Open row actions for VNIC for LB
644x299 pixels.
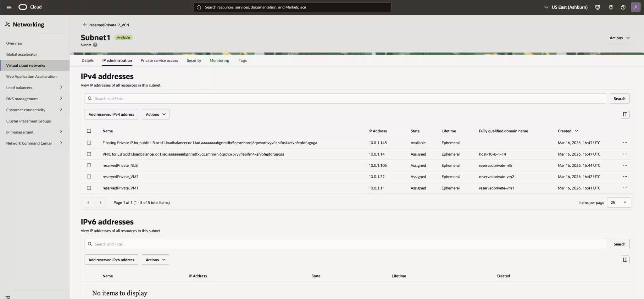625,154
